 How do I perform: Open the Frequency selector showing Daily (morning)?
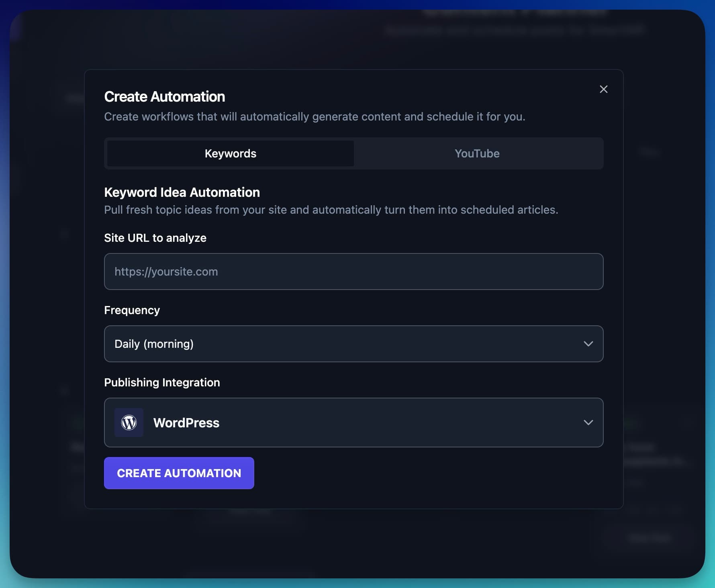[353, 344]
